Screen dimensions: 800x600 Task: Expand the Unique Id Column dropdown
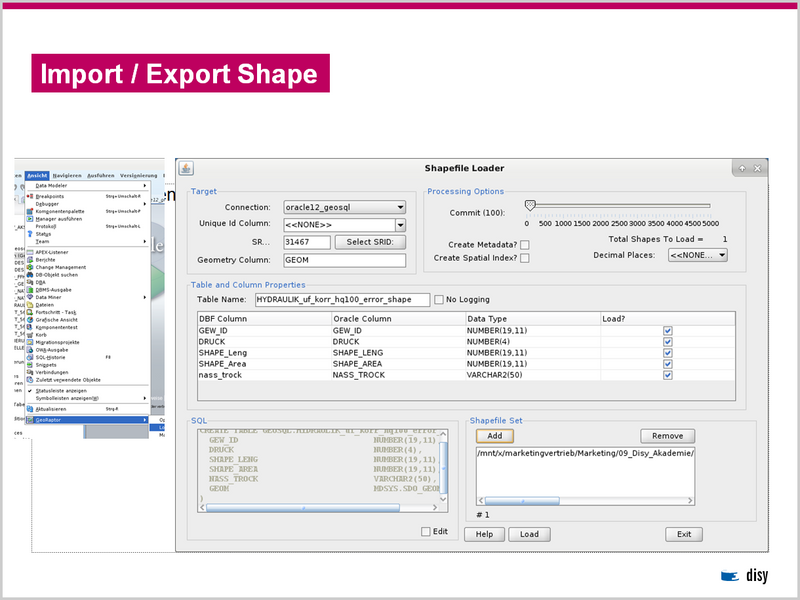pos(400,225)
